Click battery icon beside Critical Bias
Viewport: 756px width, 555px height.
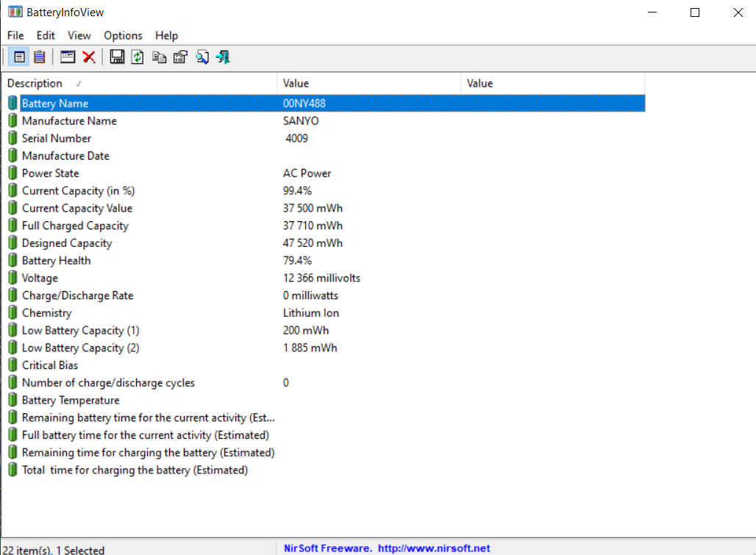pyautogui.click(x=13, y=365)
